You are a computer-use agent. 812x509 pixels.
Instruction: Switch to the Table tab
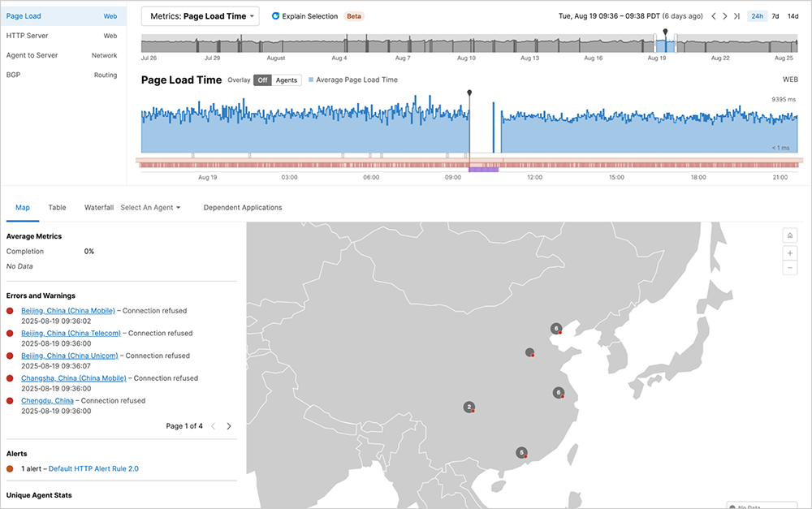coord(57,207)
